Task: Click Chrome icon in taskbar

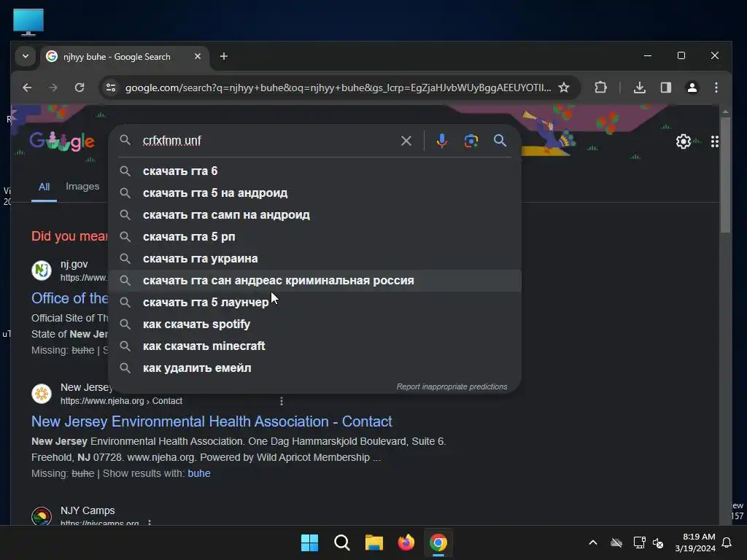Action: tap(438, 542)
